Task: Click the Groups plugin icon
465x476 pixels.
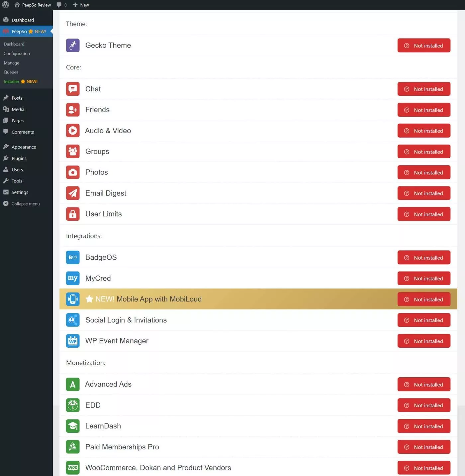Action: point(73,151)
